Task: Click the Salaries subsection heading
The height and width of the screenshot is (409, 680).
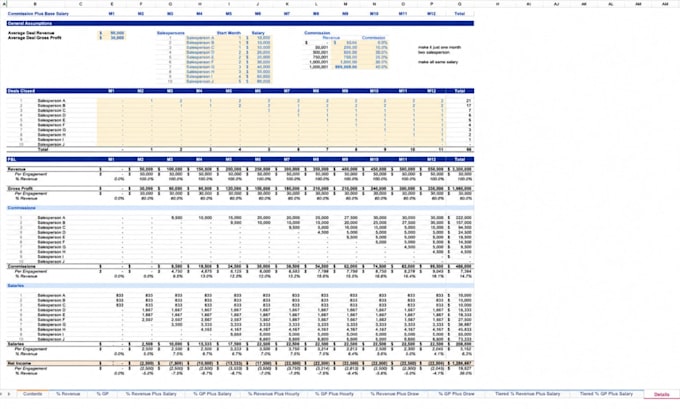Action: point(16,286)
